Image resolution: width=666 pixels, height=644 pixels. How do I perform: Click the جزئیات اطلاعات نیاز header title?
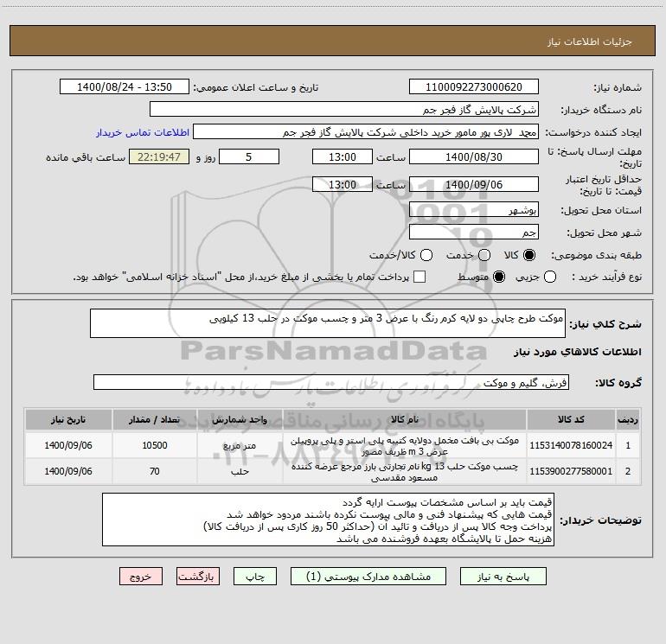[x=590, y=41]
